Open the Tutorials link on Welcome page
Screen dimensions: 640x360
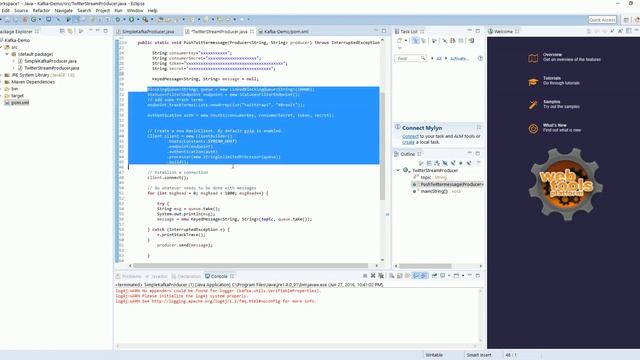(x=552, y=78)
